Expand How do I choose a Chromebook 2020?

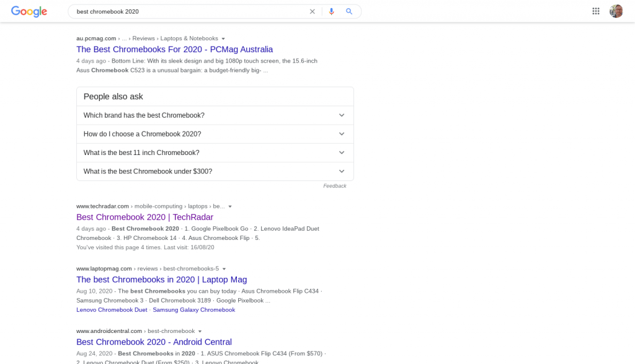pyautogui.click(x=215, y=134)
